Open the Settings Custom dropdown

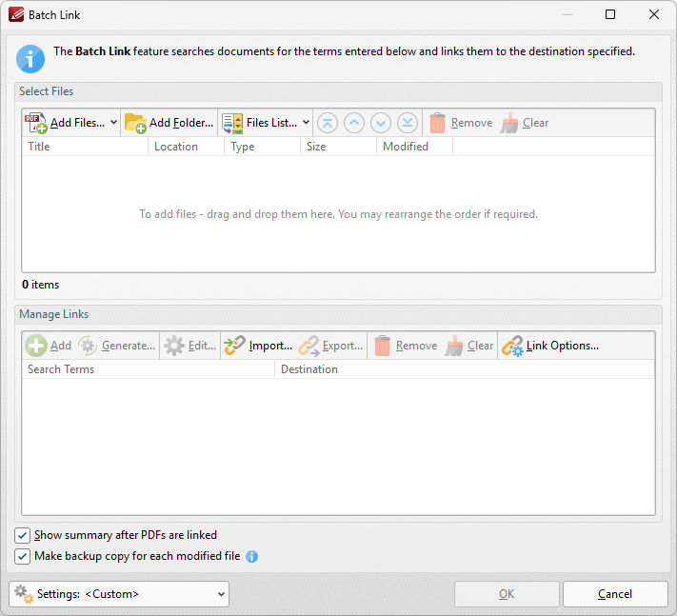[119, 594]
